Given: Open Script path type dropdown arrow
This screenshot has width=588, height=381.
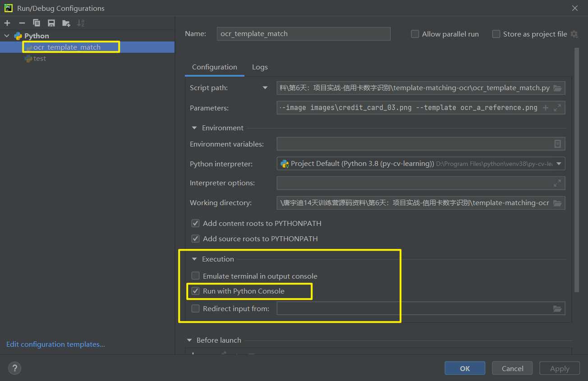Looking at the screenshot, I should tap(265, 88).
